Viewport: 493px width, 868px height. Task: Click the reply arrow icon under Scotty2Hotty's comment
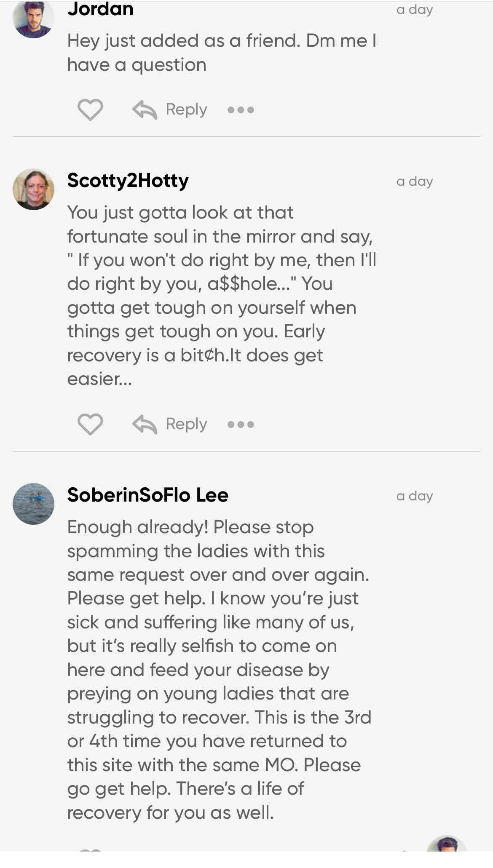coord(145,424)
